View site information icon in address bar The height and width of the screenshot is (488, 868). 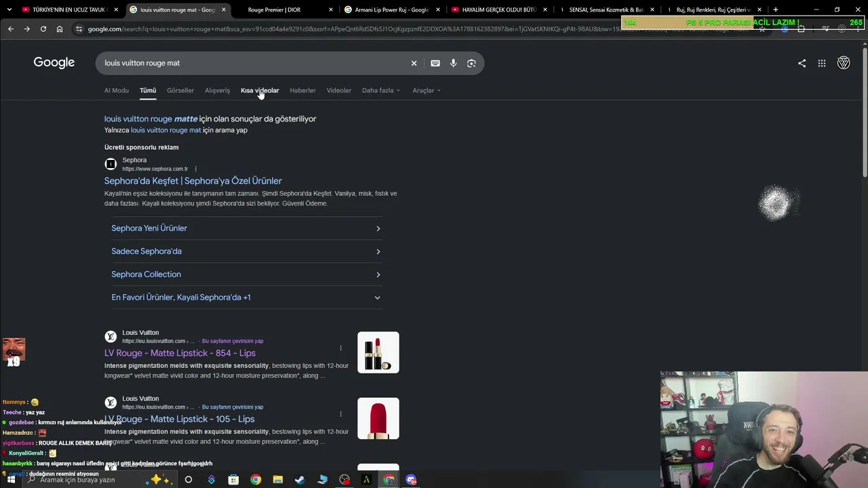click(x=79, y=29)
